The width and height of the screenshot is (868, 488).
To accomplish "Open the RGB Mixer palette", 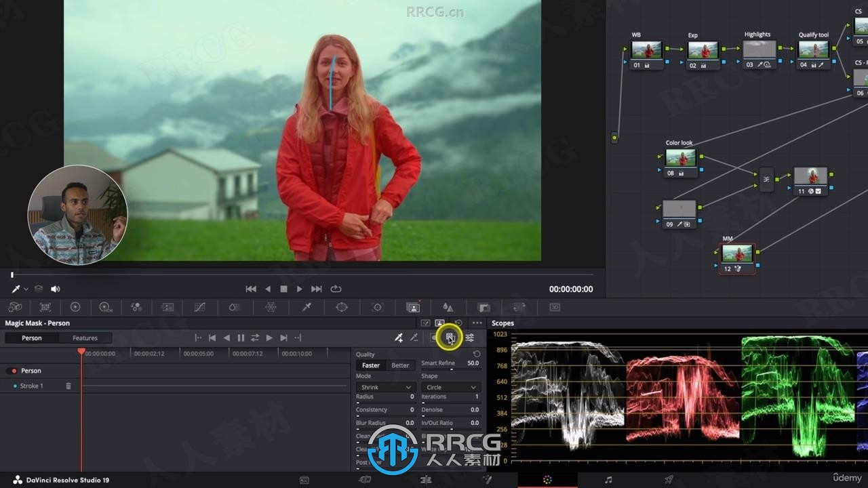I will click(x=136, y=307).
